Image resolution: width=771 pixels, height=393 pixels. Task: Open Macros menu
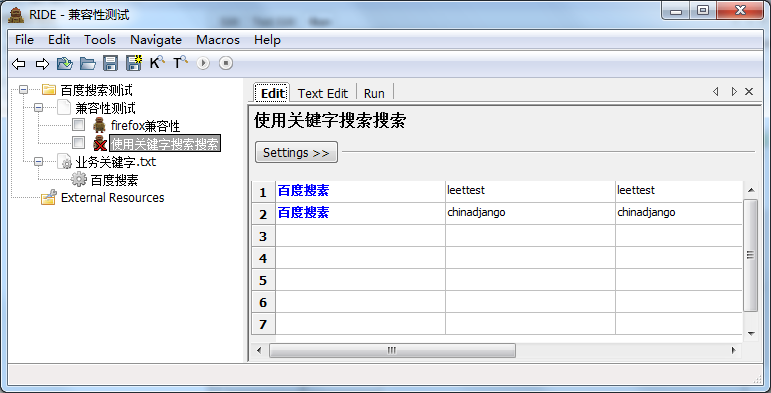click(x=218, y=40)
